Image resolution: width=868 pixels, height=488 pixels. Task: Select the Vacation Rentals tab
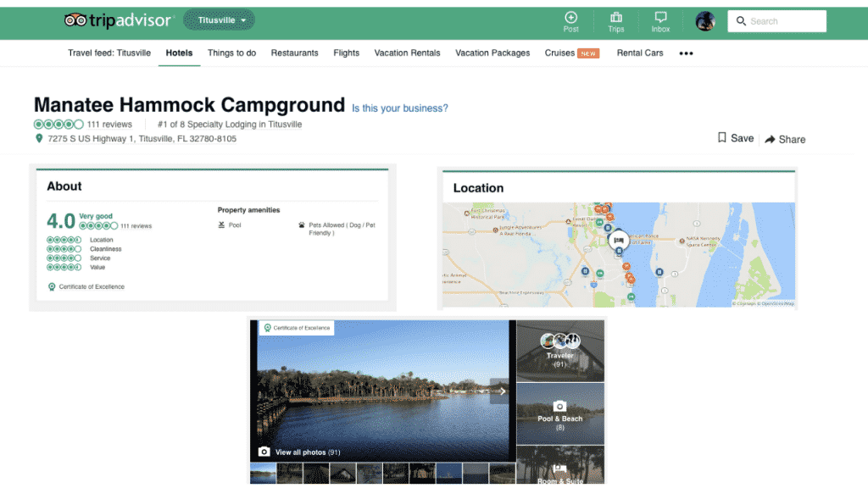407,53
